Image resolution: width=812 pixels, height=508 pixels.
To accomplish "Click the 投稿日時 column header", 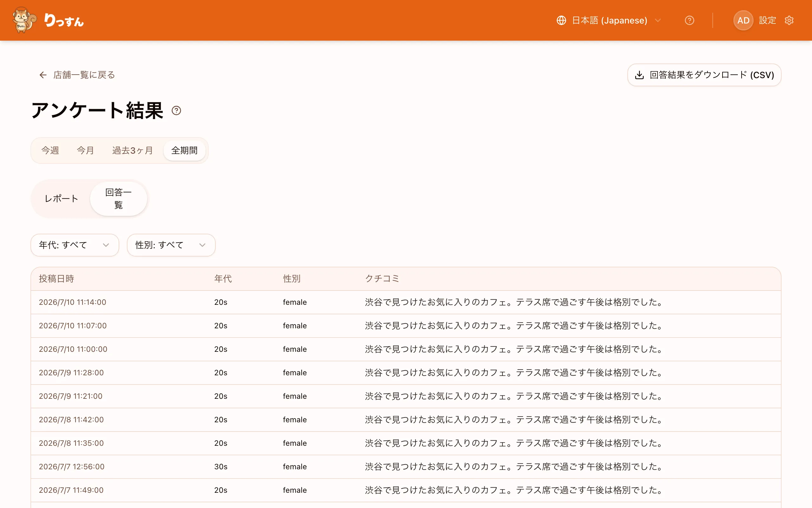I will coord(56,278).
